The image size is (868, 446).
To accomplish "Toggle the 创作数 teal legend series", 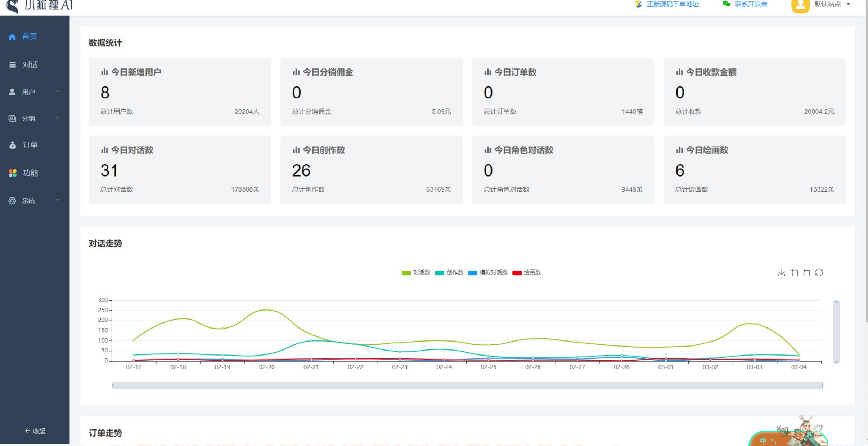I will pyautogui.click(x=449, y=272).
